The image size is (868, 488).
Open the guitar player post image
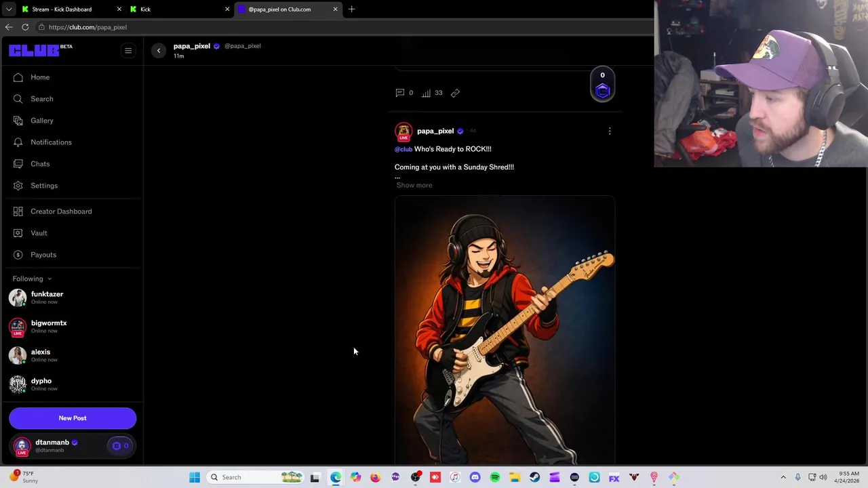(505, 330)
